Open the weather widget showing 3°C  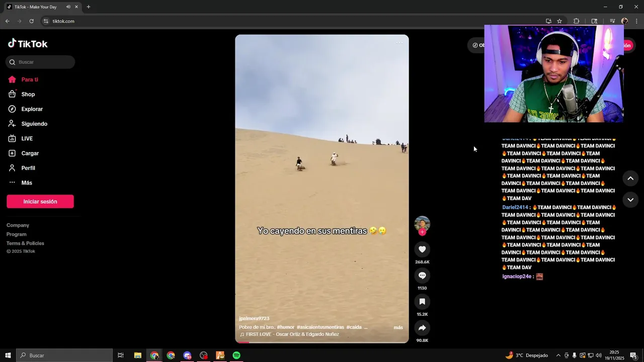[x=527, y=355]
